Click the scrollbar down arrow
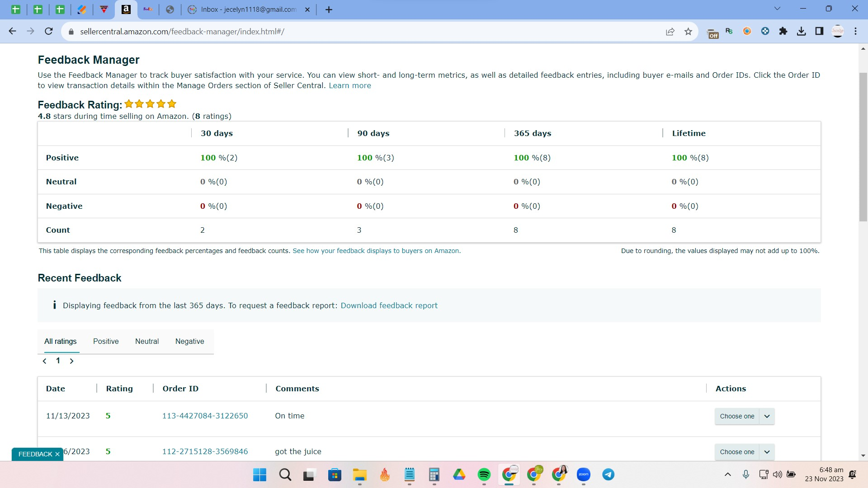 [863, 456]
